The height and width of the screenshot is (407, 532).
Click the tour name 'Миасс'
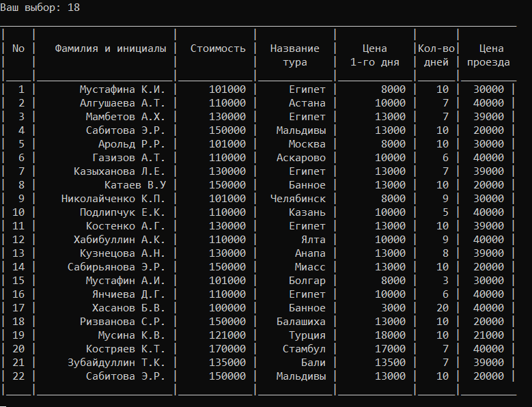click(310, 267)
